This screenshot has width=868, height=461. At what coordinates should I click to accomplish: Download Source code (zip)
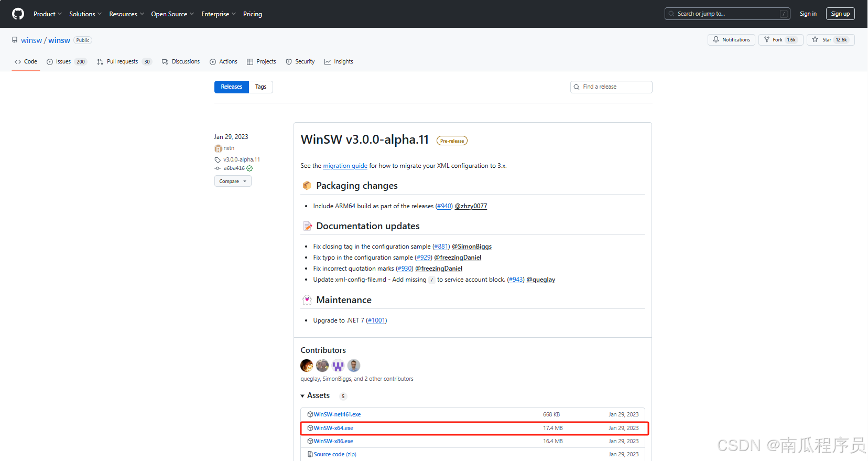click(335, 454)
